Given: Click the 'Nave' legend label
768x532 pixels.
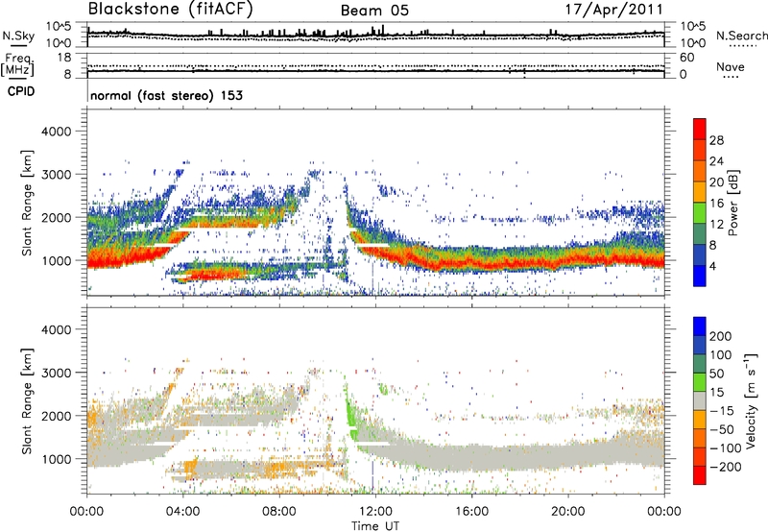Looking at the screenshot, I should click(731, 67).
